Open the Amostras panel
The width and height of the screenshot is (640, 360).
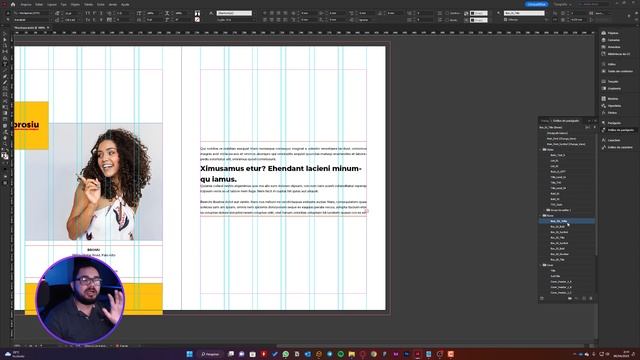pyautogui.click(x=613, y=99)
